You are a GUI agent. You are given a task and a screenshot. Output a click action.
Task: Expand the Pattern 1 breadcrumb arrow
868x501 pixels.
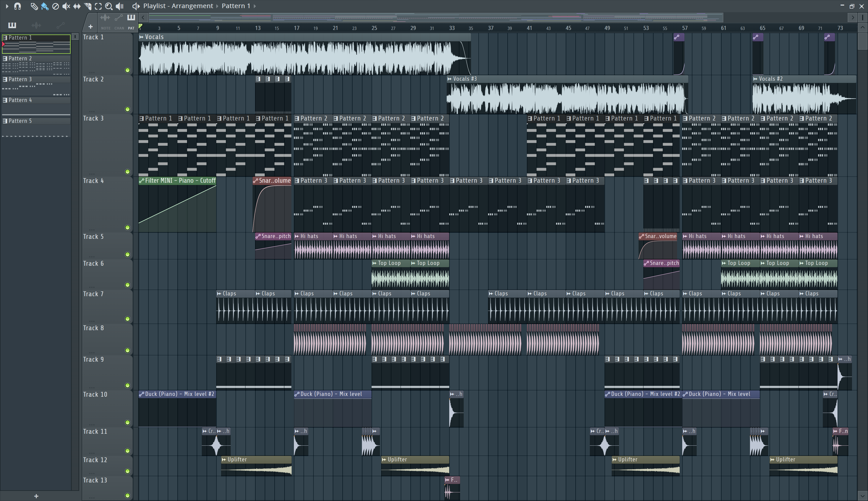pos(255,6)
